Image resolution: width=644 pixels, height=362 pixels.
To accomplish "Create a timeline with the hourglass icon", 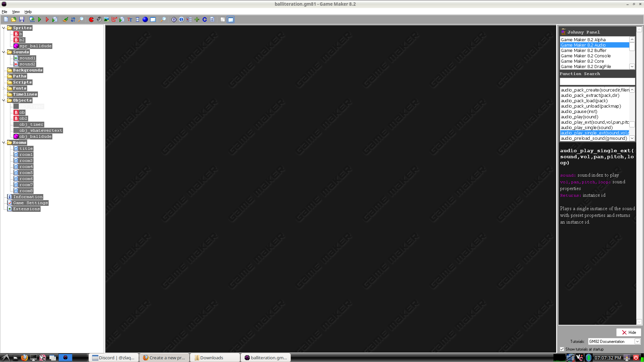I will pos(138,20).
